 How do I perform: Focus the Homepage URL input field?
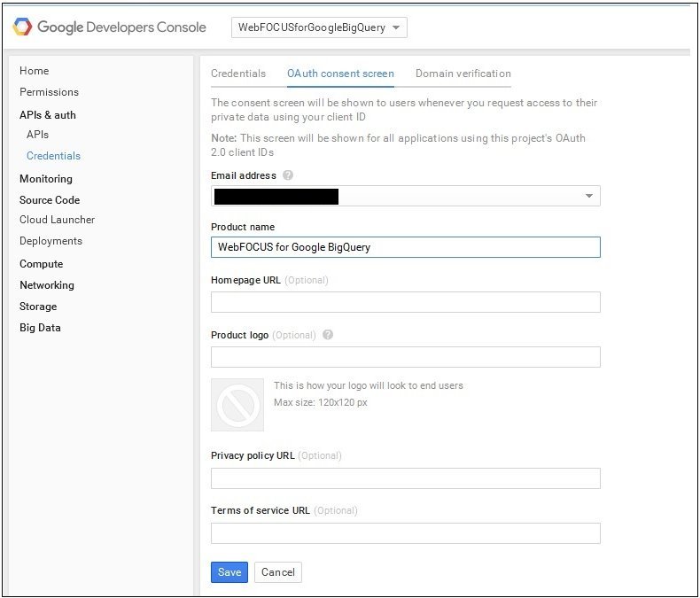(x=405, y=302)
